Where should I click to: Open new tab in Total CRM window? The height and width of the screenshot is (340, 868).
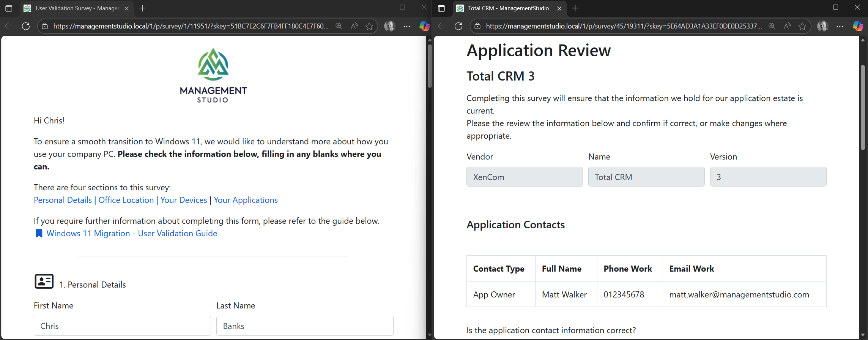click(575, 8)
